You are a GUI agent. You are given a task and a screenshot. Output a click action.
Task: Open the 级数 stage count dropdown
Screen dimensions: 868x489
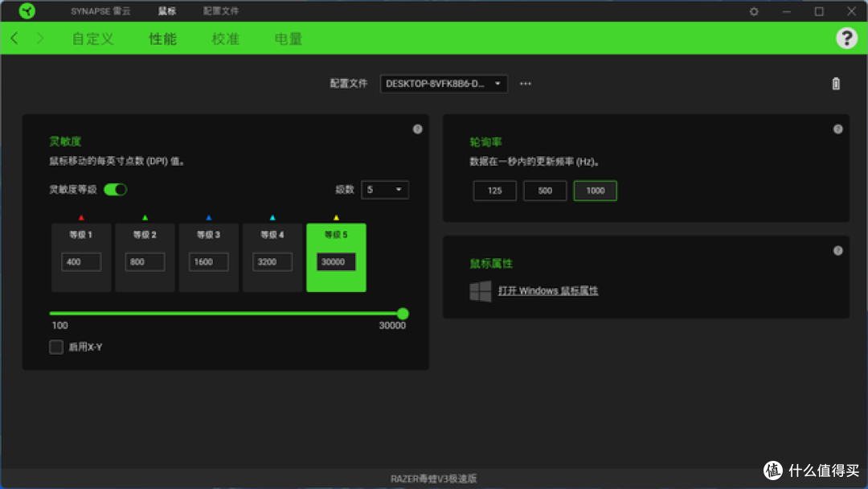385,189
